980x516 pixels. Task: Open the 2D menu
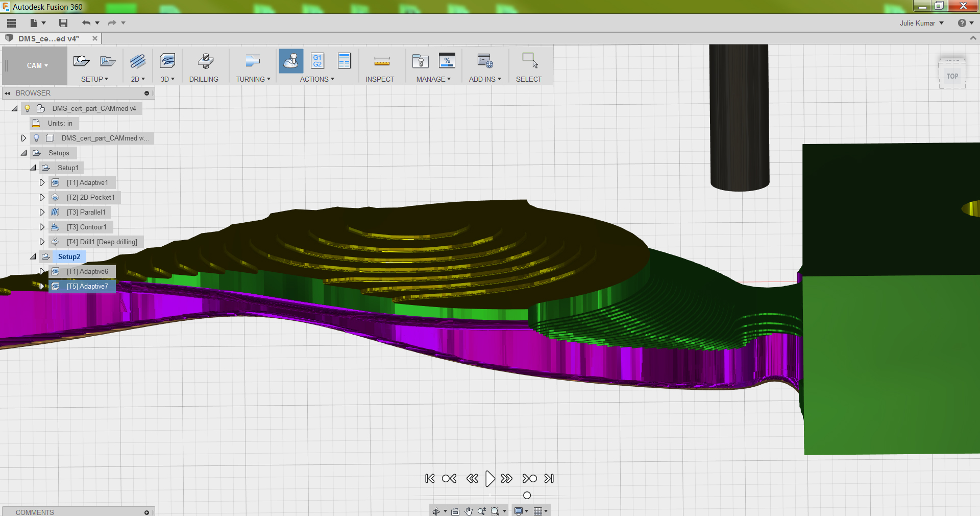138,79
